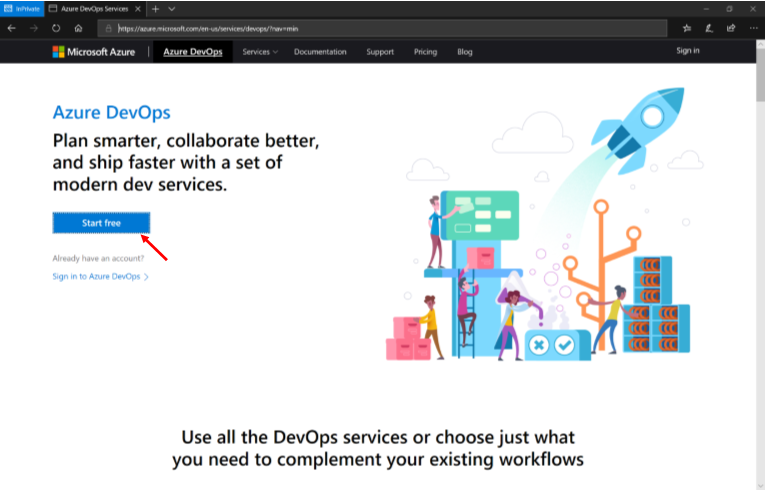
Task: Open the browser settings ellipsis menu
Action: (753, 28)
